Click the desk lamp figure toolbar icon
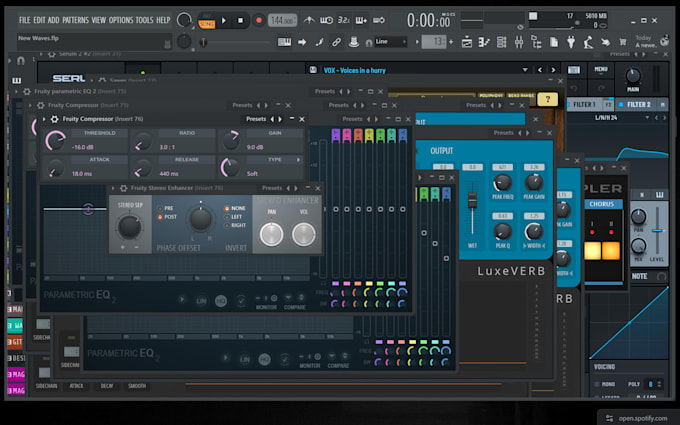 pyautogui.click(x=588, y=42)
